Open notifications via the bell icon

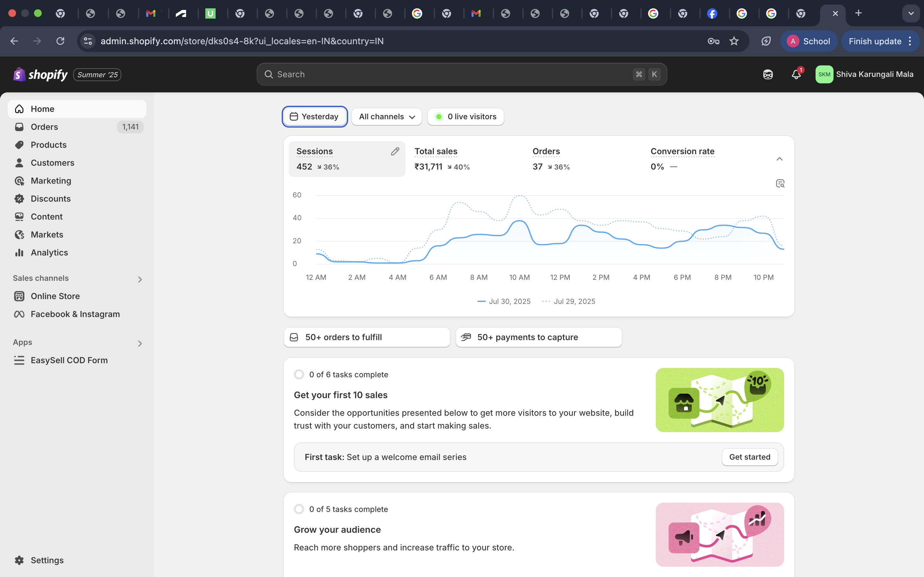point(796,74)
